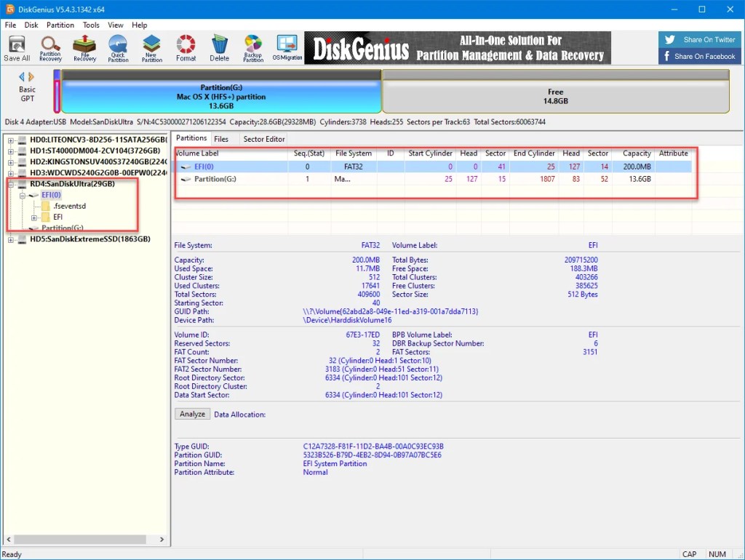The image size is (745, 560).
Task: Expand HD1:ST4000DM004 disk node
Action: [10, 151]
